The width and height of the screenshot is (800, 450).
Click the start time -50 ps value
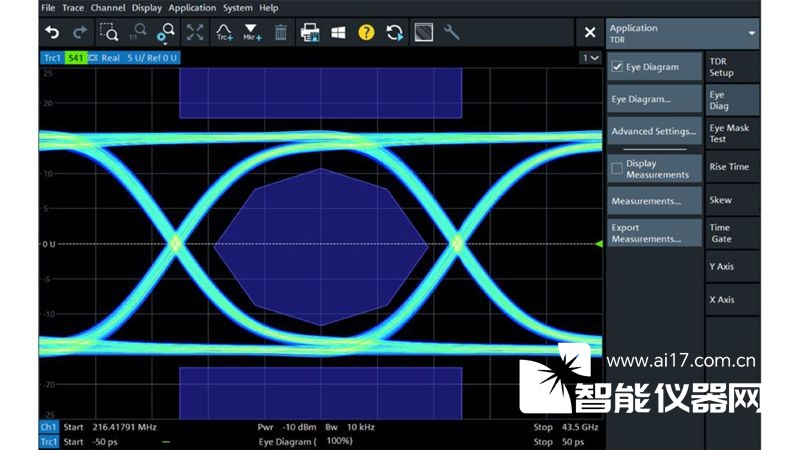(x=105, y=442)
